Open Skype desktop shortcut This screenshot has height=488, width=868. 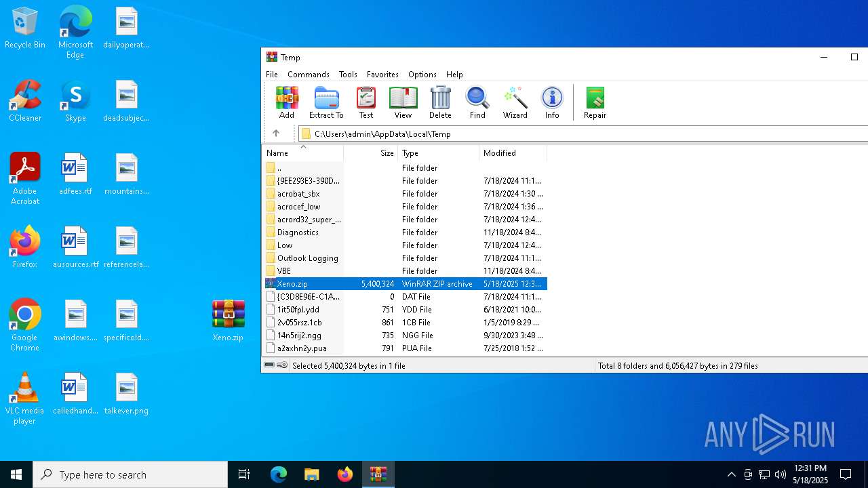pos(75,101)
